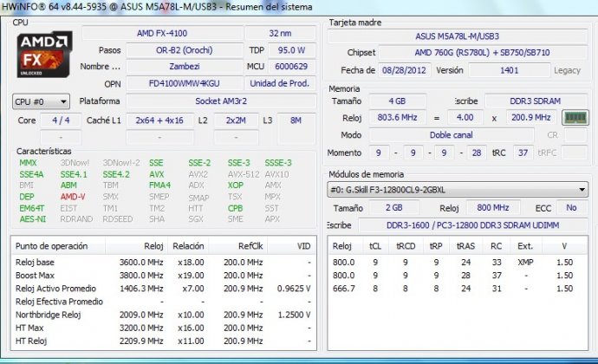This screenshot has width=598, height=364.
Task: Select the Northbridge Reloj row
Action: click(x=164, y=315)
